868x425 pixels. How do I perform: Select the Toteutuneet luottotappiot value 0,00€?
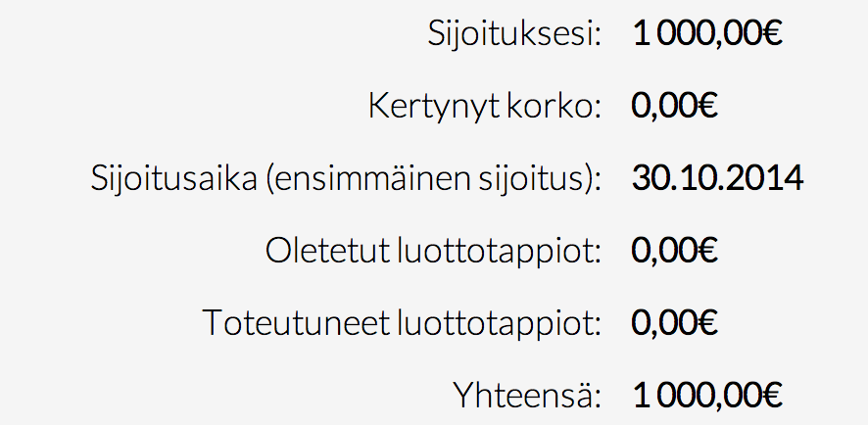click(x=674, y=322)
